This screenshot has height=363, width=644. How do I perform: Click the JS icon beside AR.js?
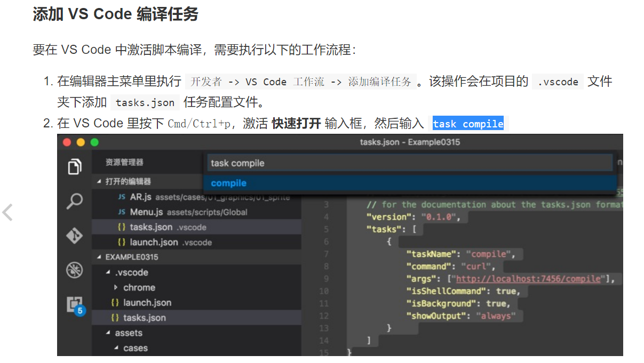(122, 197)
